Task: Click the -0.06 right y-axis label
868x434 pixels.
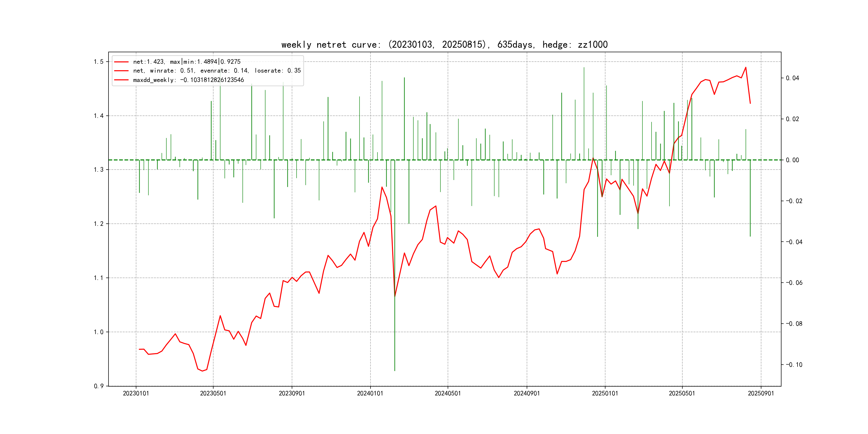Action: click(794, 283)
